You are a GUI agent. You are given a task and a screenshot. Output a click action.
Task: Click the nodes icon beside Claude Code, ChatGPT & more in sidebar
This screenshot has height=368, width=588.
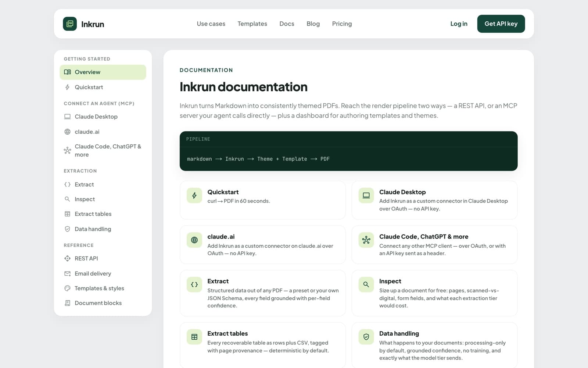(67, 151)
